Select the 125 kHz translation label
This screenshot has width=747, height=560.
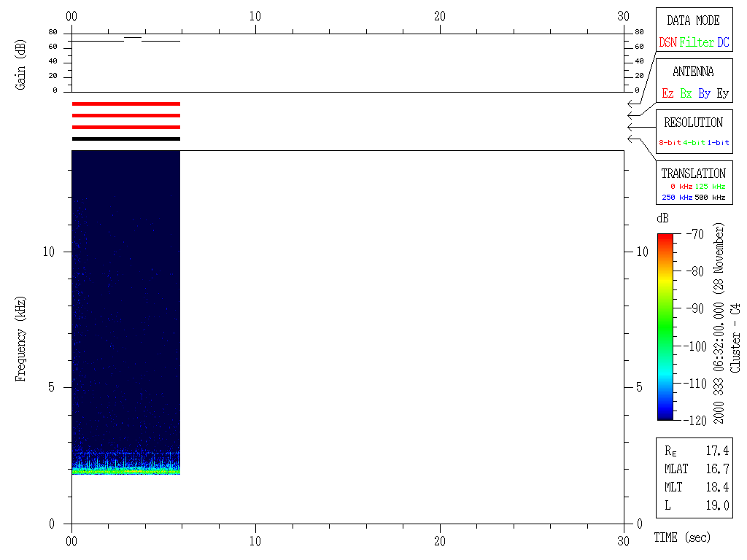click(x=710, y=186)
